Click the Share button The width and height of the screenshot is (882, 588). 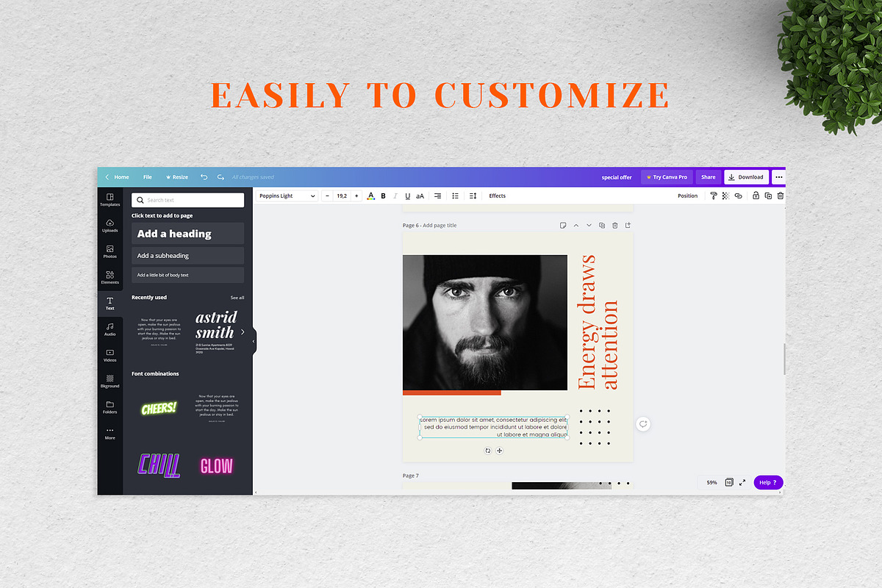(x=708, y=177)
